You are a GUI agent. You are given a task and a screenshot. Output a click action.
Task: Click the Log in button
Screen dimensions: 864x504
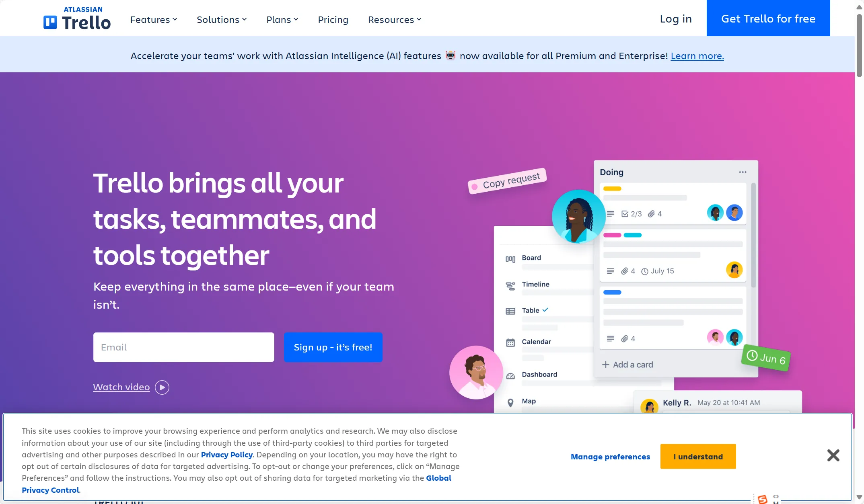(x=675, y=18)
